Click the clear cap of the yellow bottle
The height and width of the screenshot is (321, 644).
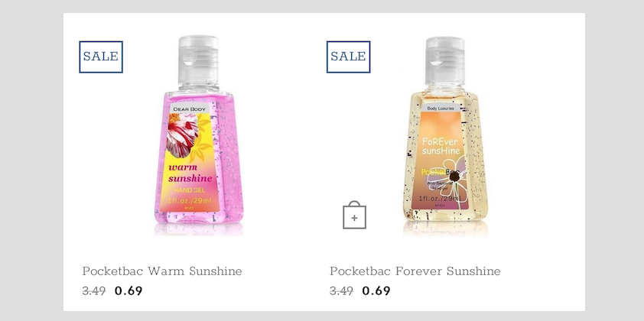click(445, 62)
